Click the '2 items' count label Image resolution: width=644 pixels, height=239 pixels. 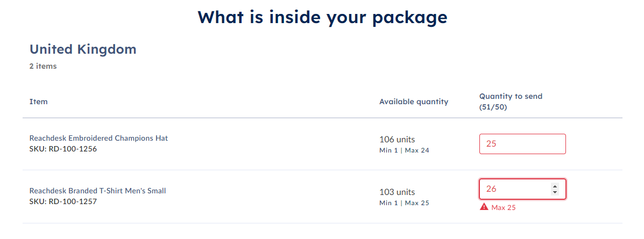coord(43,66)
